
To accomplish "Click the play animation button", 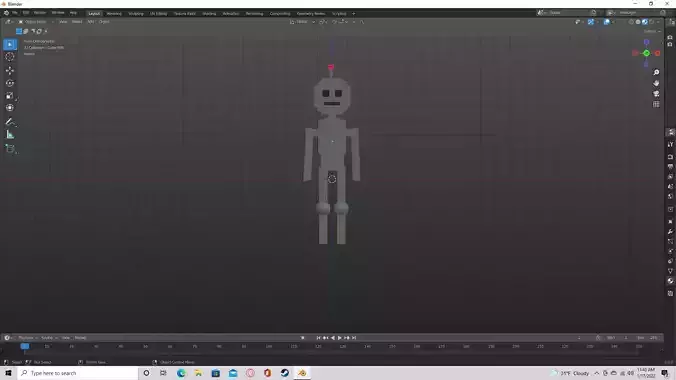I will click(x=340, y=338).
